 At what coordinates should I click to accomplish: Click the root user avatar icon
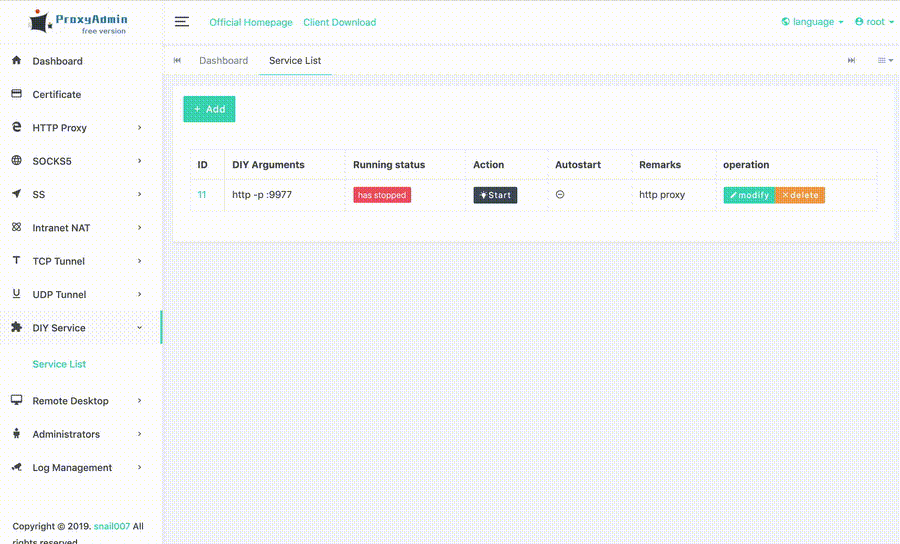pyautogui.click(x=859, y=22)
